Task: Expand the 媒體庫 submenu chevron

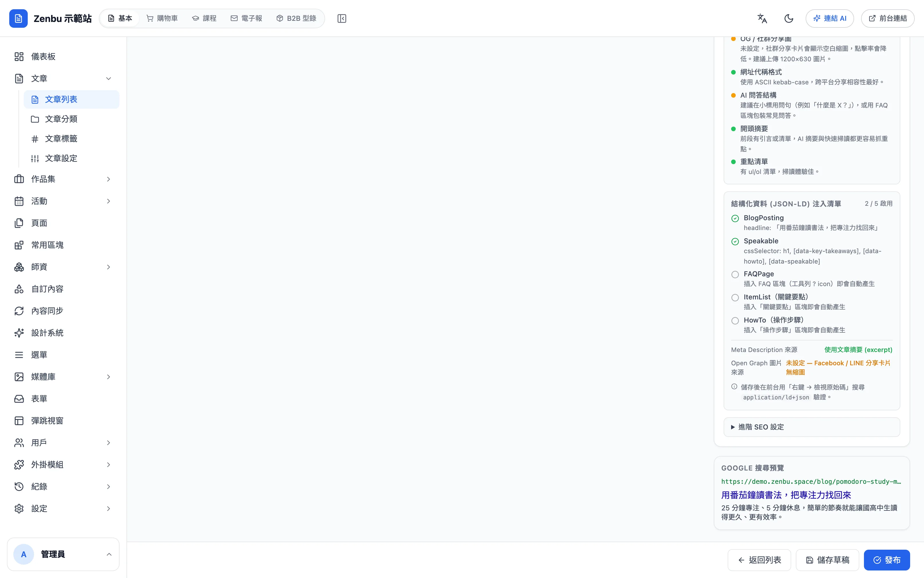Action: 109,377
